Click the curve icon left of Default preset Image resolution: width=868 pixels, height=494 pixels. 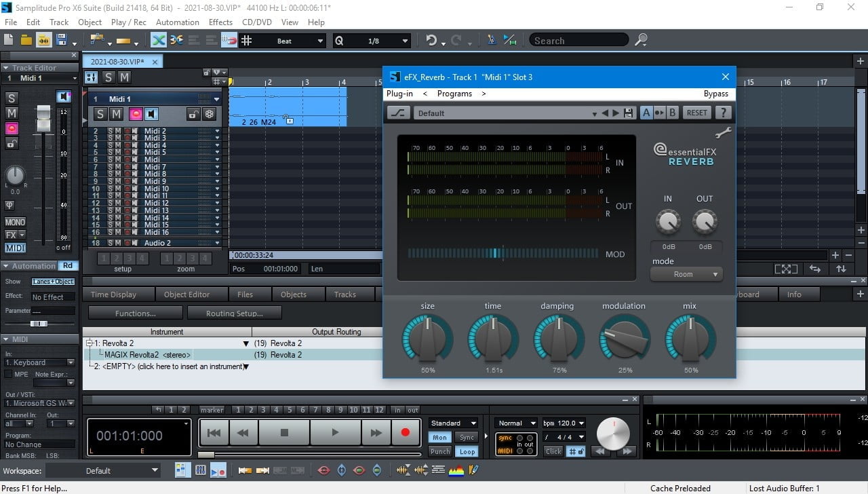point(399,113)
